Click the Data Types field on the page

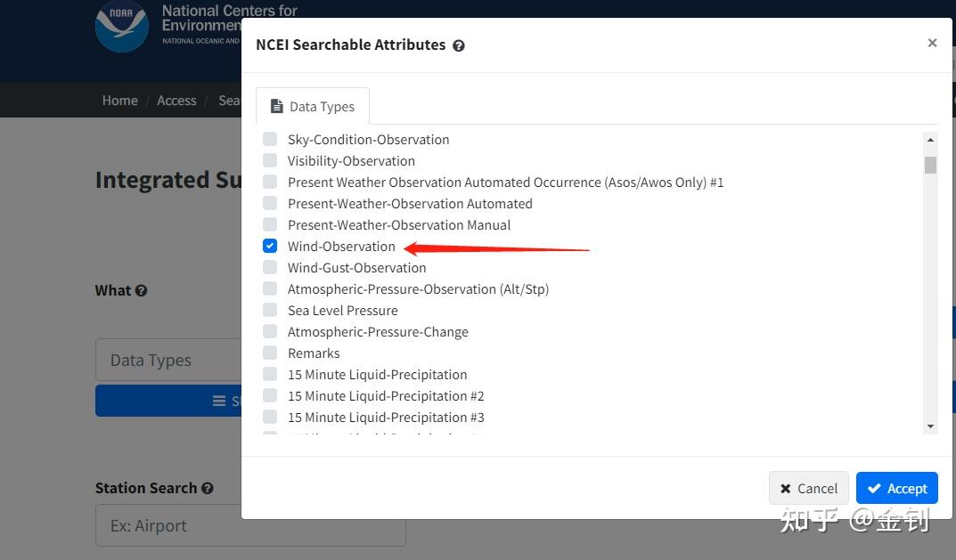169,361
